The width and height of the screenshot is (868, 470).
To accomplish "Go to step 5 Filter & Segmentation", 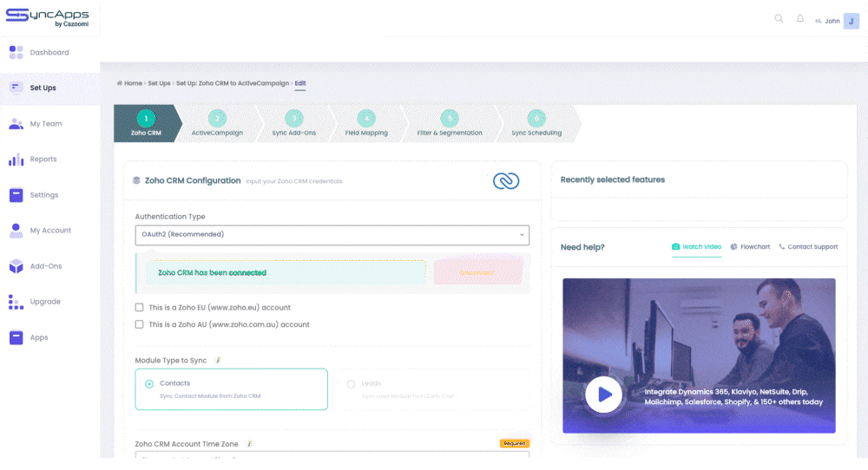I will pyautogui.click(x=450, y=124).
